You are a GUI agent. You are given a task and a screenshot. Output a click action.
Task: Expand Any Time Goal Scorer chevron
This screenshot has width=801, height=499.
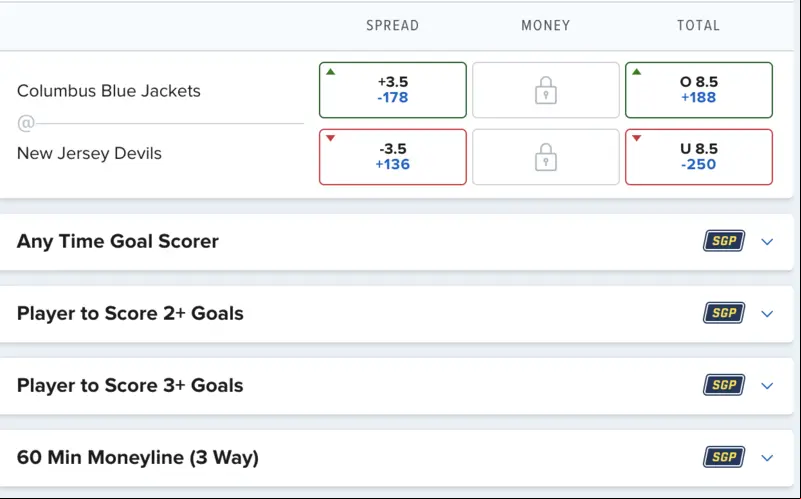767,242
